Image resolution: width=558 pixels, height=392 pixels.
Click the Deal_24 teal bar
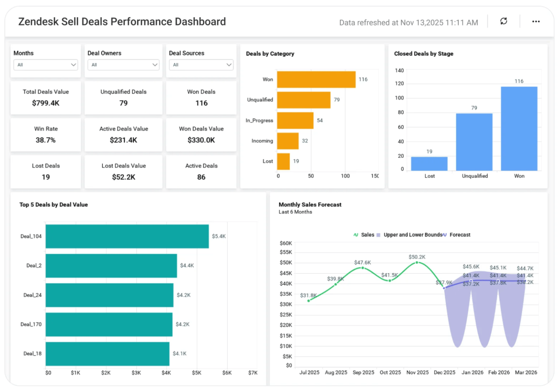coord(109,295)
